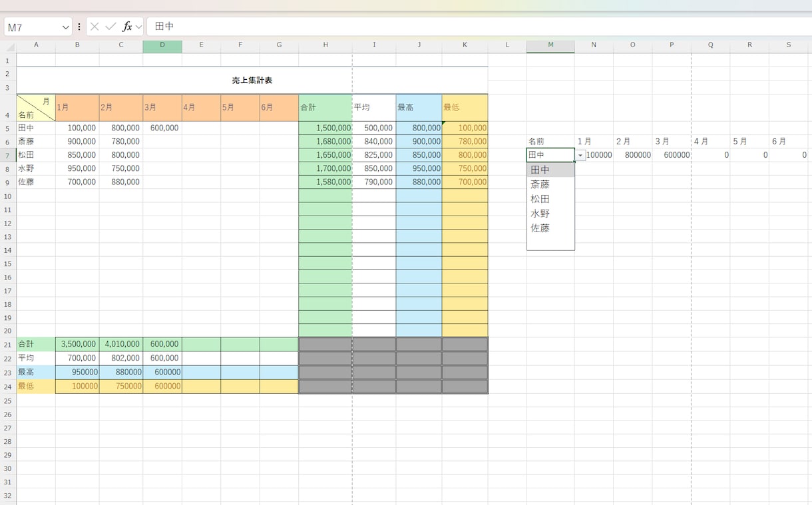Select column A header
The image size is (812, 505).
tap(36, 45)
